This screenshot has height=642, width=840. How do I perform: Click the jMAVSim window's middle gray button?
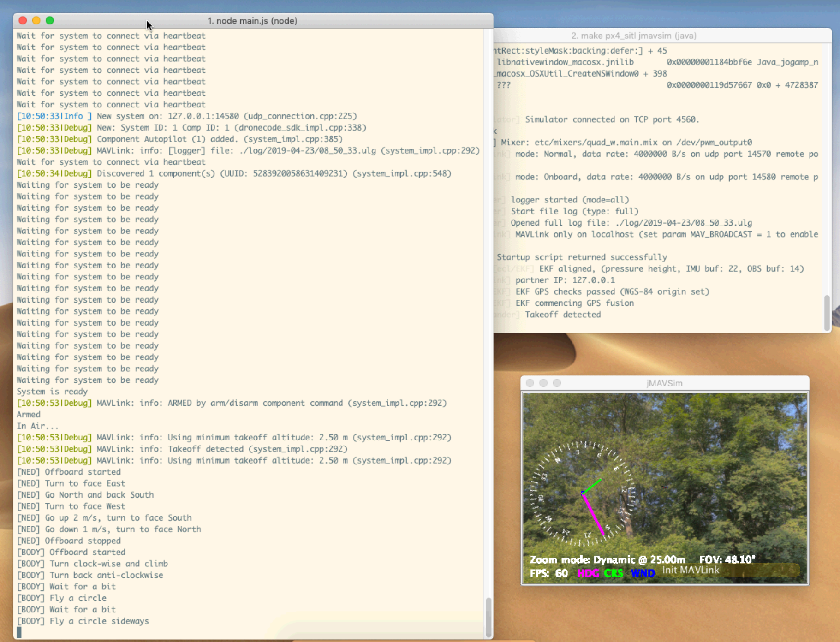pos(543,383)
